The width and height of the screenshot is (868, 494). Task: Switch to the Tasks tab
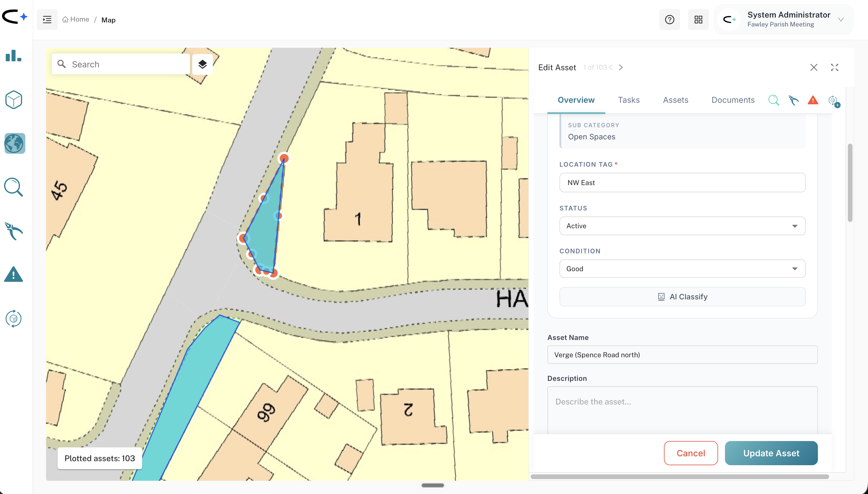(x=629, y=100)
